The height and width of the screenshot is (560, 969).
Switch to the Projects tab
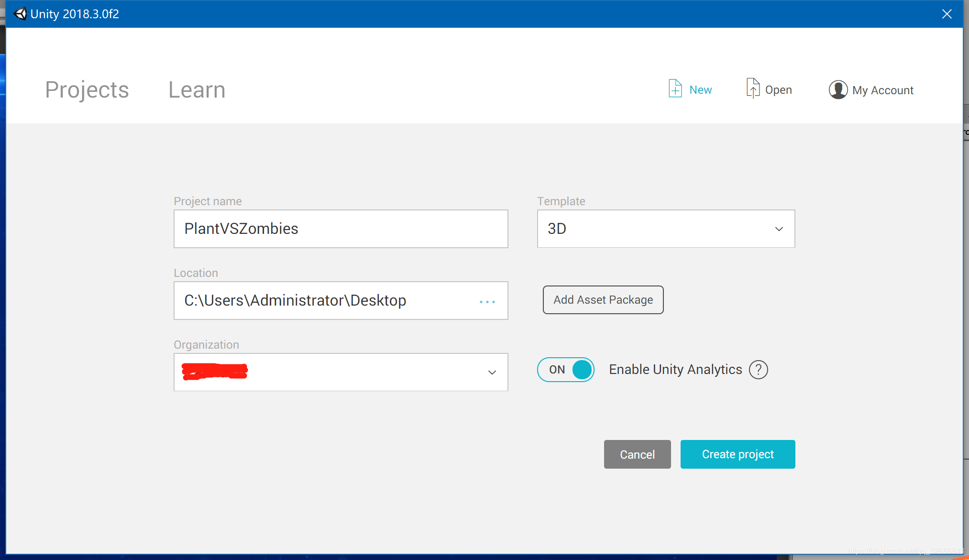(88, 89)
